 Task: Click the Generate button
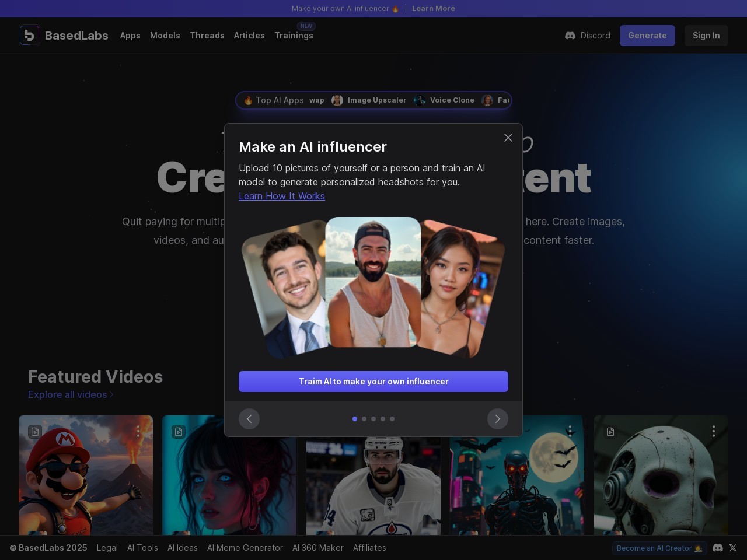click(647, 36)
